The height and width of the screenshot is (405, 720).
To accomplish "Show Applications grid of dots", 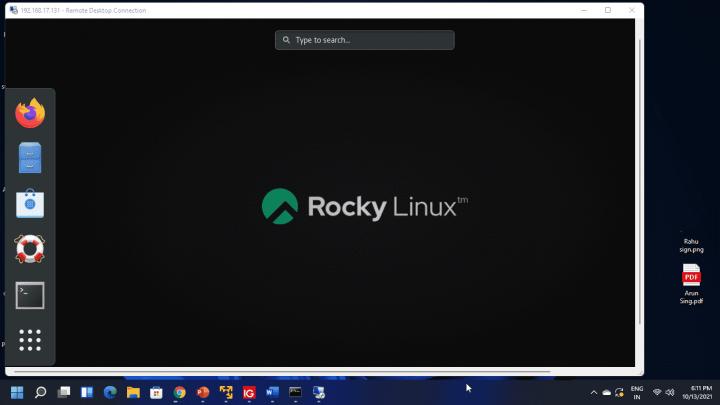I will (30, 340).
